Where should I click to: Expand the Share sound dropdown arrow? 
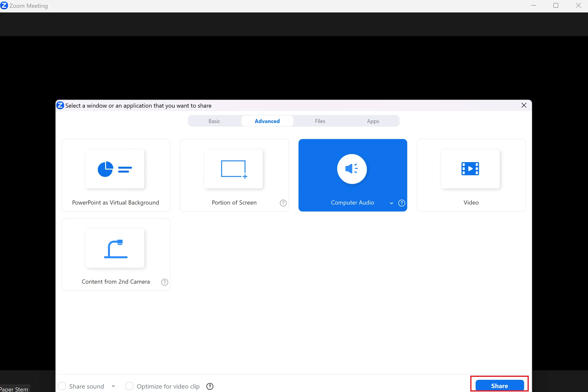[113, 386]
